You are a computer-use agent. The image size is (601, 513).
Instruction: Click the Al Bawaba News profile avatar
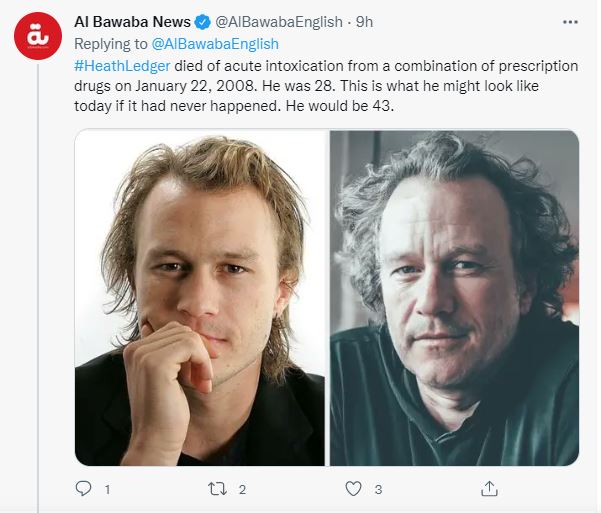[38, 36]
